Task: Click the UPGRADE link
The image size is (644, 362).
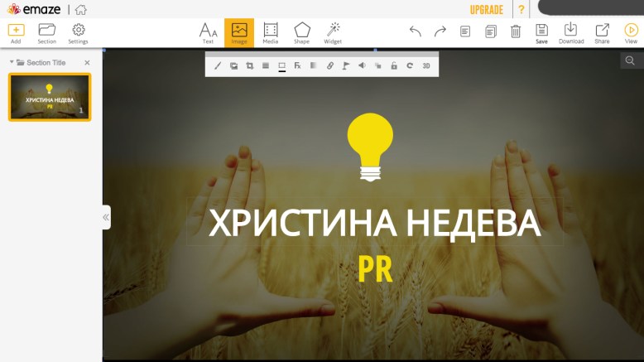Action: coord(486,10)
